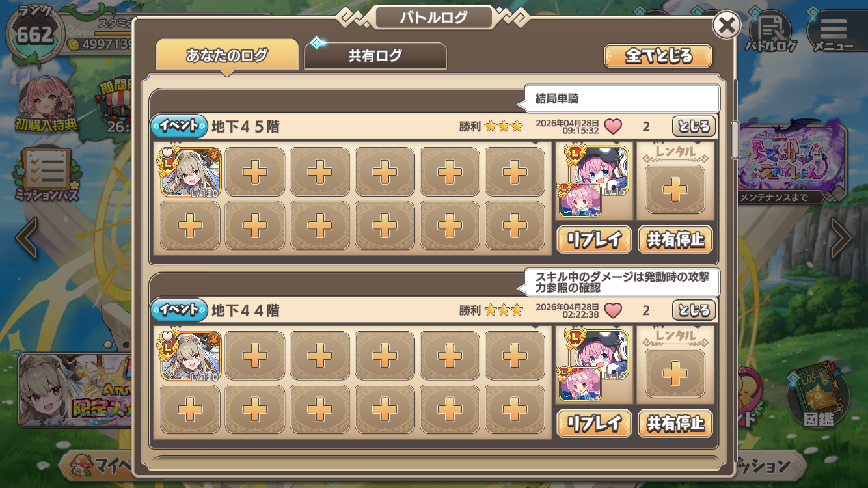Collapse all logs with 全てとじる
Image resolution: width=868 pixels, height=488 pixels.
coord(658,56)
